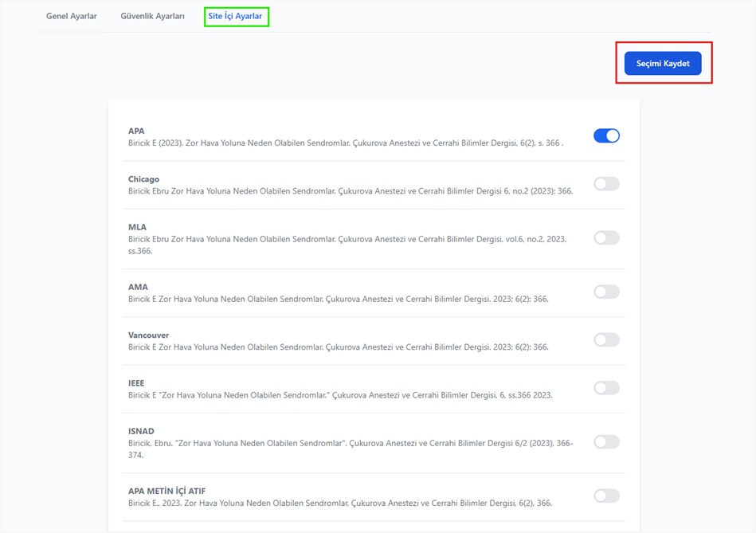
Task: Click the ISNAD heading text
Action: tap(141, 431)
